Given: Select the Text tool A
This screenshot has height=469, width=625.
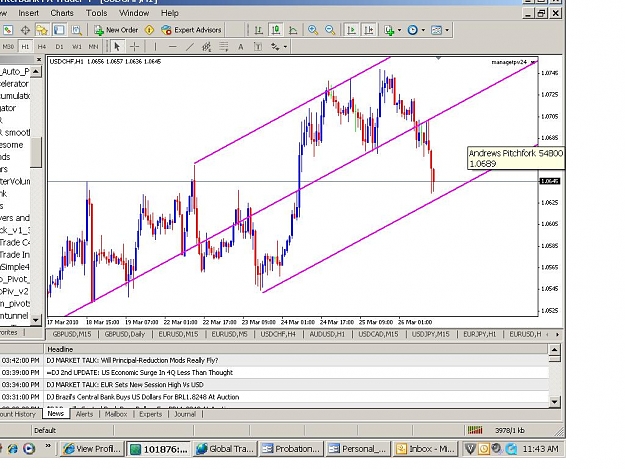Looking at the screenshot, I should [241, 47].
